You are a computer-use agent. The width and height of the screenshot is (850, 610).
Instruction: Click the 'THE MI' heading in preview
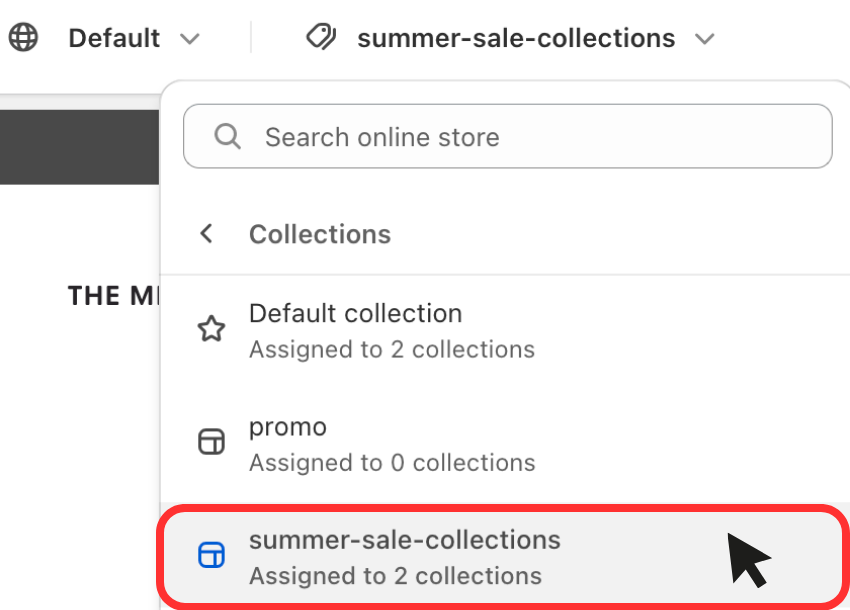coord(114,296)
